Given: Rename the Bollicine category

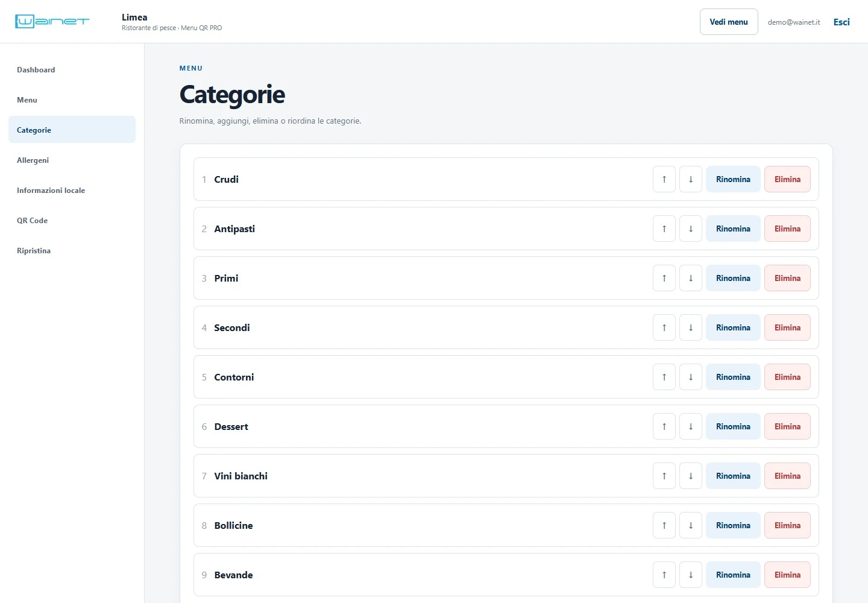Looking at the screenshot, I should [733, 525].
